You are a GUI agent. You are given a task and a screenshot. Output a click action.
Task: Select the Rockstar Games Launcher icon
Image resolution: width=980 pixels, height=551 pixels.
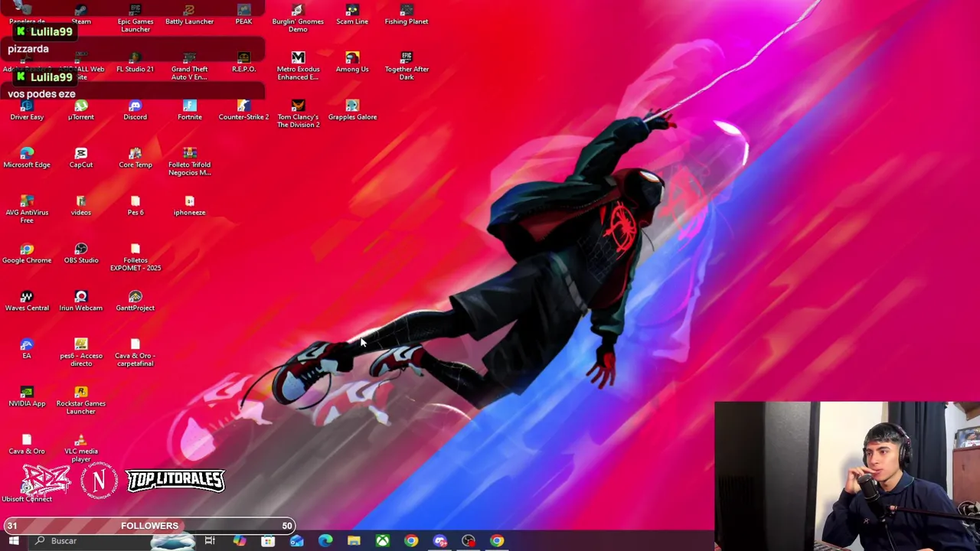[x=81, y=400]
